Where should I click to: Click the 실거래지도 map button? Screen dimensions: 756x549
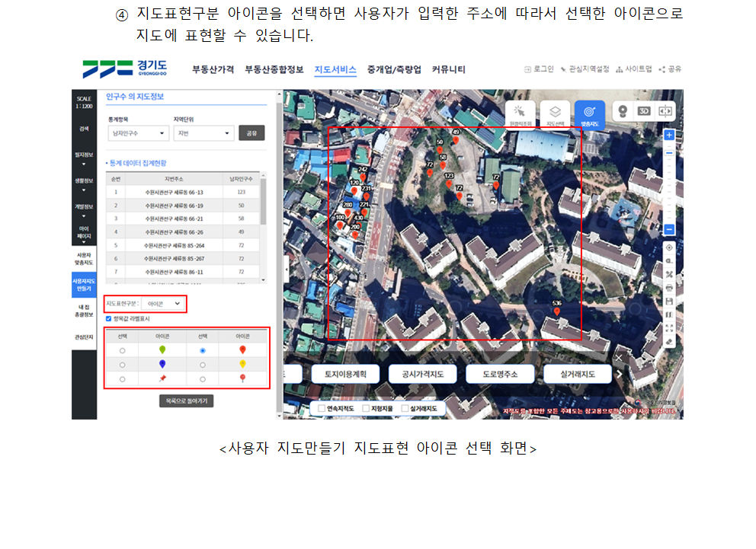(578, 374)
